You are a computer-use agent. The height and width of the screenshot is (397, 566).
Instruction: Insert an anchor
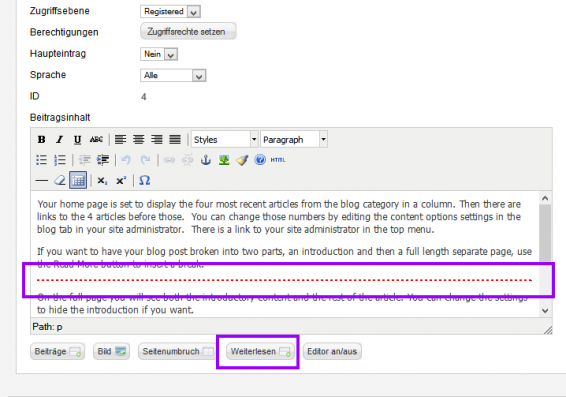(206, 160)
